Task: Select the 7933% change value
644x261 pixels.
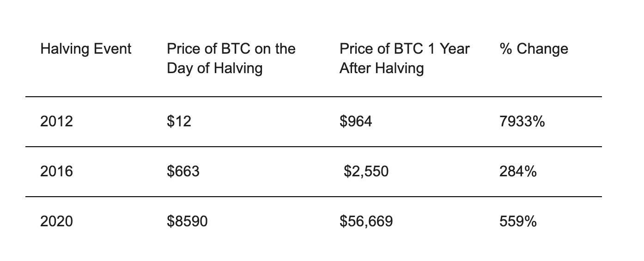Action: coord(522,122)
